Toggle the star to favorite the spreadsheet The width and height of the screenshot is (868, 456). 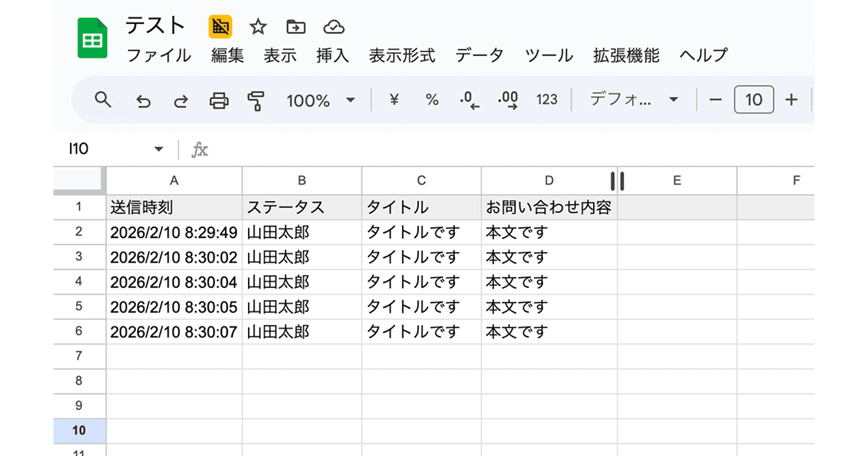pos(258,26)
